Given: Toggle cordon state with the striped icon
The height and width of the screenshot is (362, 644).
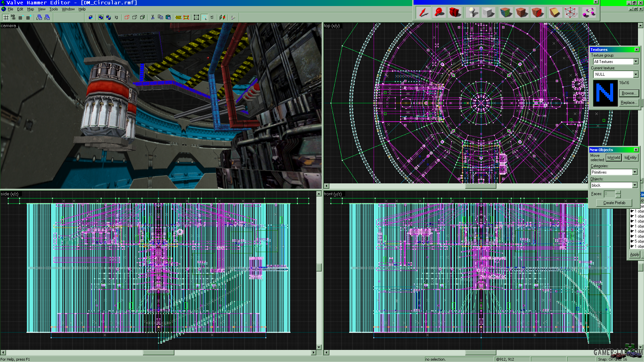Looking at the screenshot, I should click(178, 17).
